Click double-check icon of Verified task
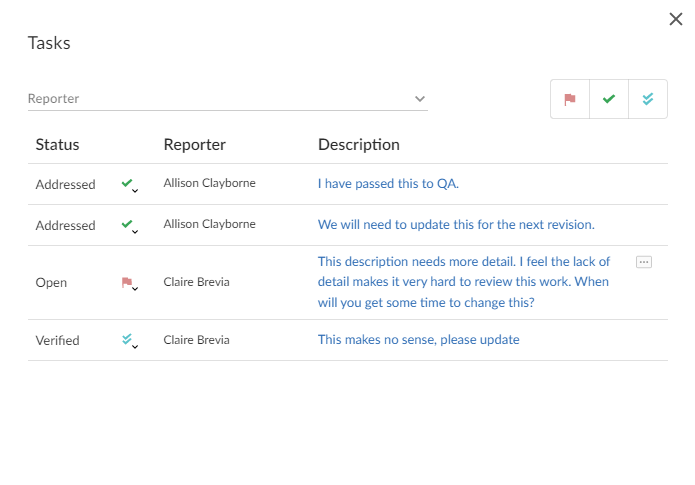Screen dimensions: 695x485 pos(129,341)
